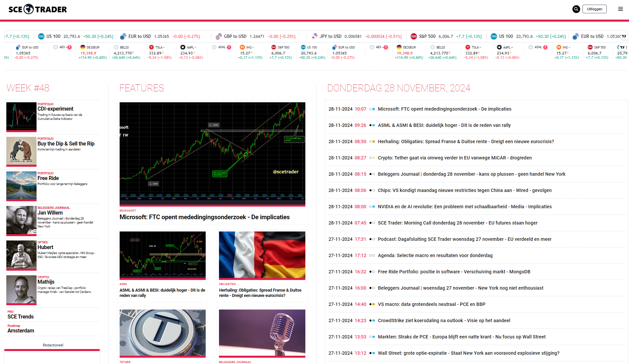Image resolution: width=629 pixels, height=364 pixels.
Task: Open the Buy the Dip & Sell the Rip title
Action: click(66, 143)
